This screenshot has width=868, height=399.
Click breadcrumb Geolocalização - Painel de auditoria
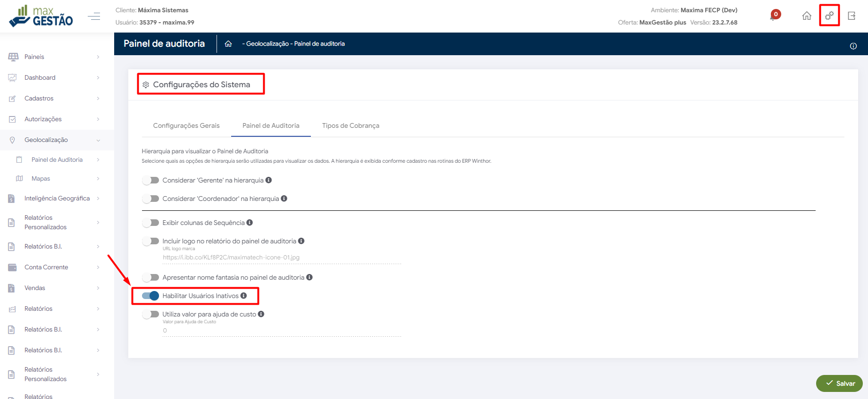pos(293,43)
